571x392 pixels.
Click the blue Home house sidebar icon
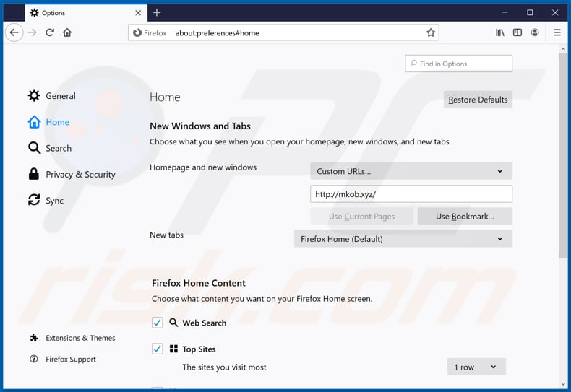click(34, 122)
